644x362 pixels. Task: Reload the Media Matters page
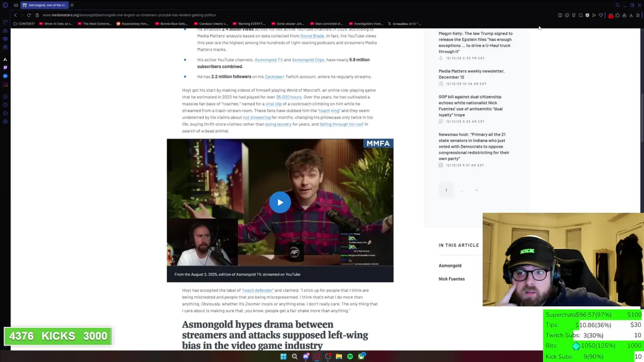[29, 15]
